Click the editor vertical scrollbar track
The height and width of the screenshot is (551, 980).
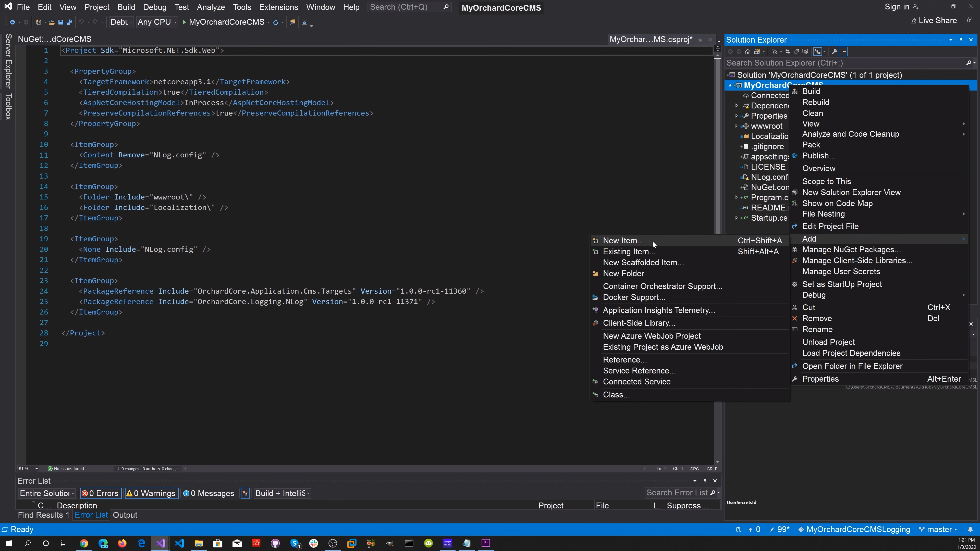click(x=717, y=259)
